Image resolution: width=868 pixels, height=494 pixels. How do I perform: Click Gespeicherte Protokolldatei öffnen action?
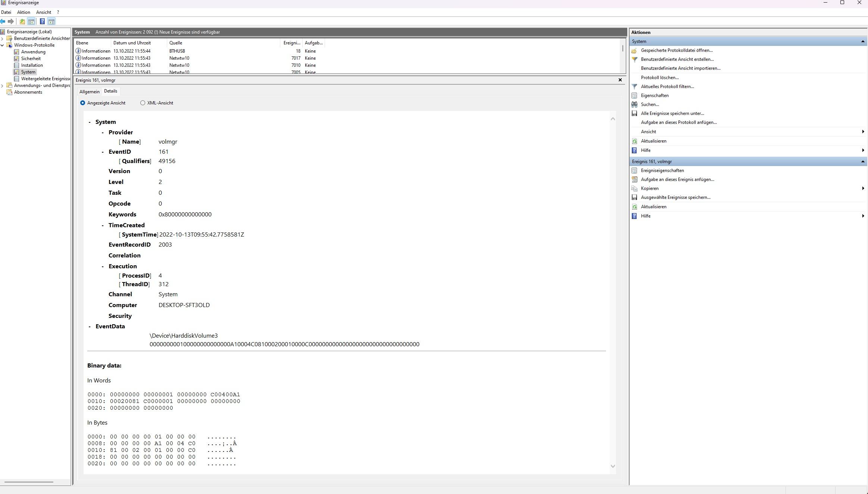coord(676,50)
